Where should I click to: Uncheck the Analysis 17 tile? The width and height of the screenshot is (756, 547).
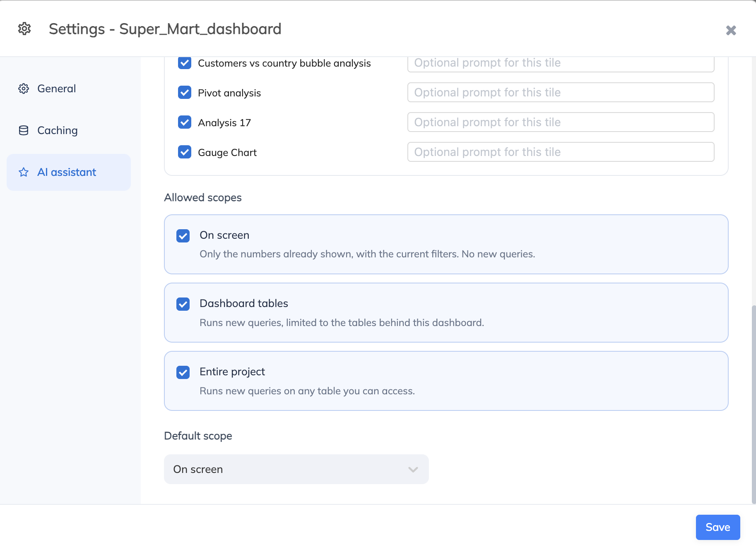[x=185, y=122]
